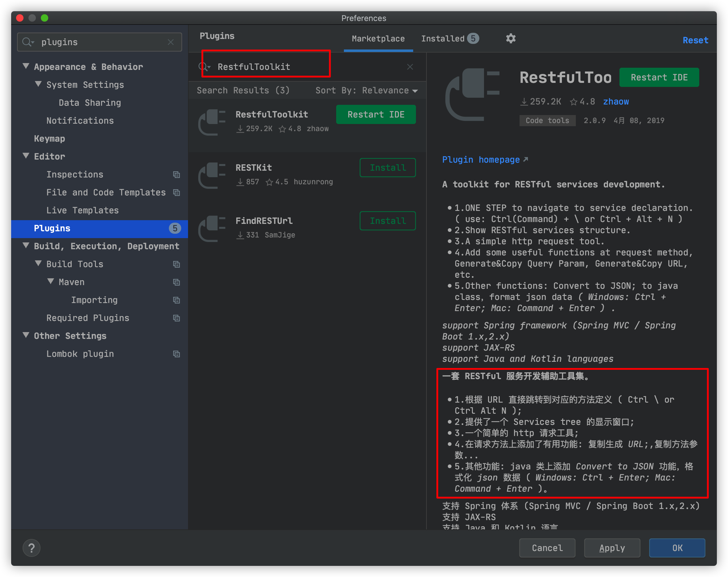Click the Code tools category tag
728x577 pixels.
pos(547,121)
